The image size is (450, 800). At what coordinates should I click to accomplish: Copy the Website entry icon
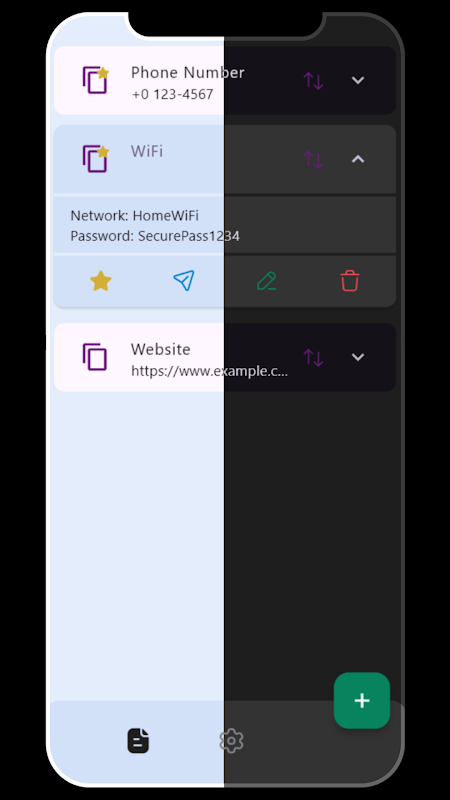[95, 357]
